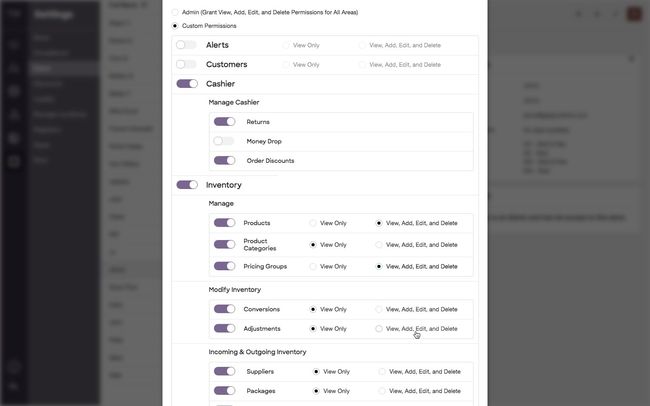Turn off the Pricing Groups toggle
This screenshot has width=650, height=406.
(224, 266)
